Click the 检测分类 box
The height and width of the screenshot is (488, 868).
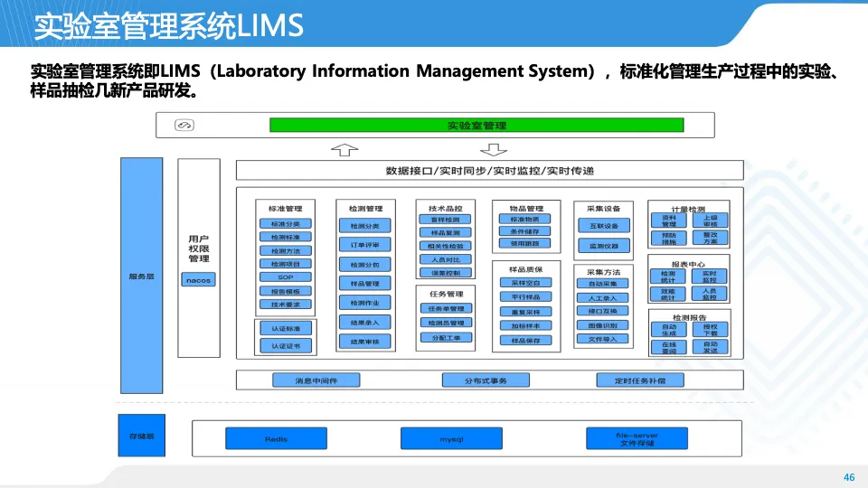coord(364,226)
